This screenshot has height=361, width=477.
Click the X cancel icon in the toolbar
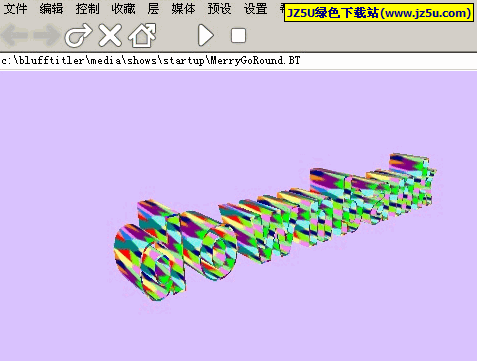click(110, 35)
